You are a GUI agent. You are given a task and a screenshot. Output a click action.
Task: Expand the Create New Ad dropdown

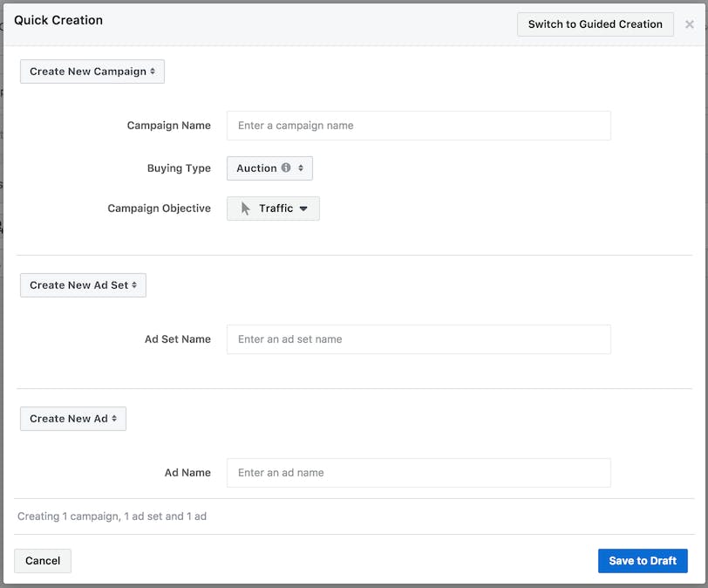[x=72, y=419]
